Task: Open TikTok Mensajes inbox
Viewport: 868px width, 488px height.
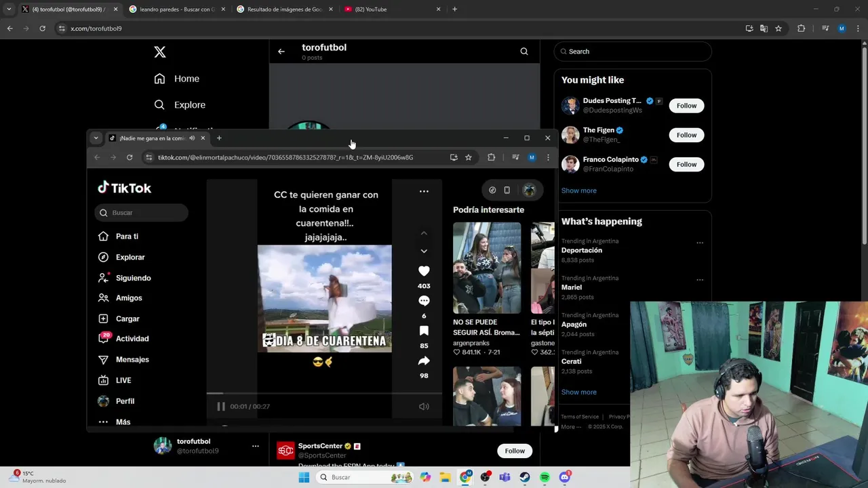Action: coord(132,360)
